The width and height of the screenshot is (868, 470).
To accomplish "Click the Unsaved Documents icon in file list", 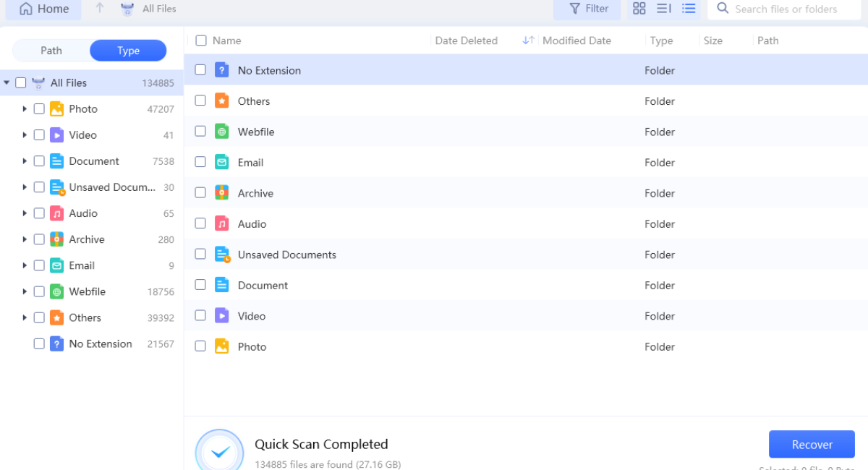I will point(222,255).
